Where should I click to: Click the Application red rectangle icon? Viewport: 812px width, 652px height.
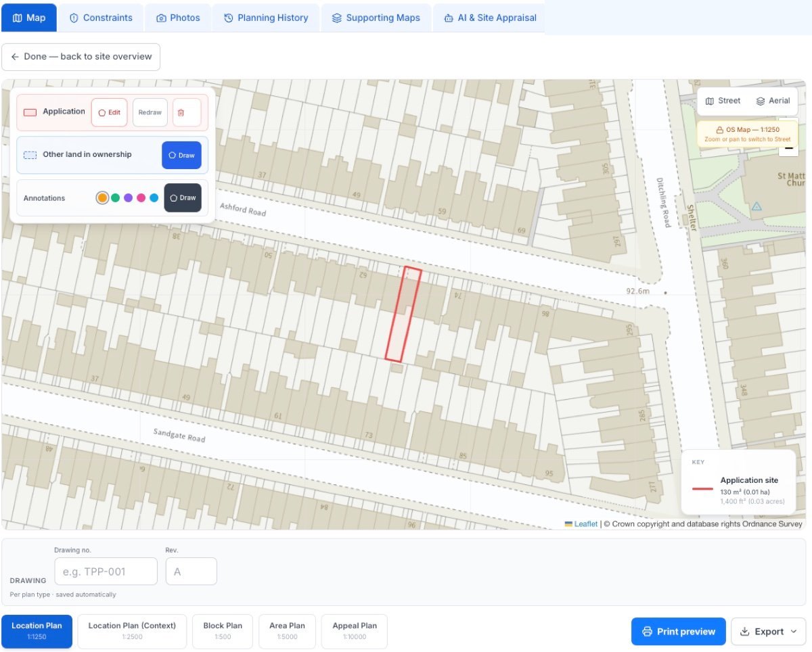tap(30, 112)
